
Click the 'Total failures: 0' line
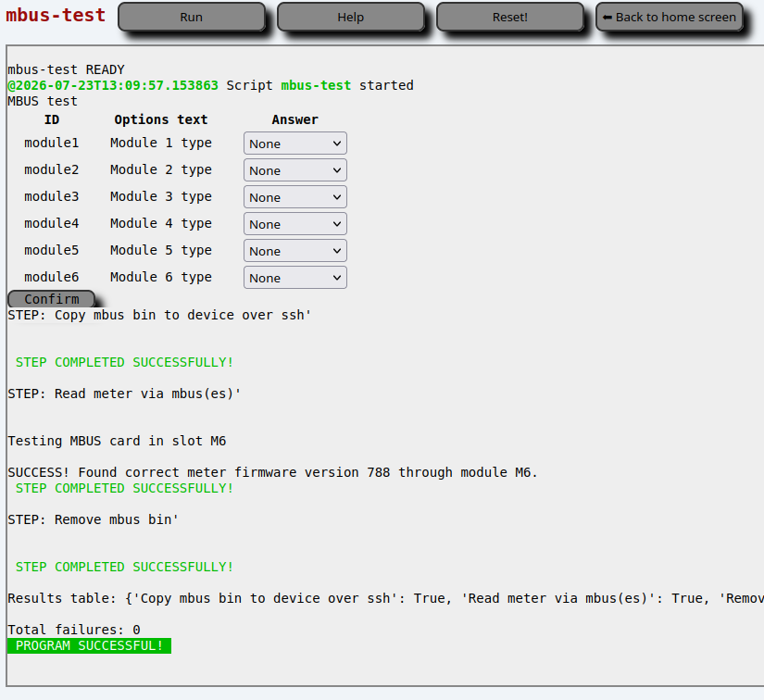[74, 630]
